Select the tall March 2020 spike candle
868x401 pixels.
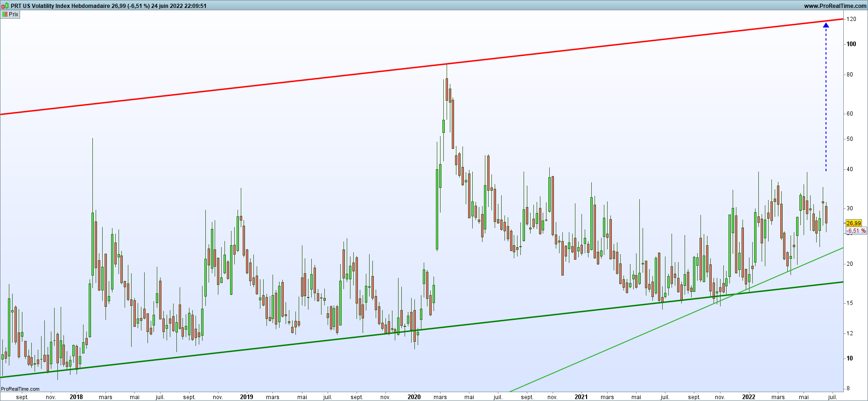(x=447, y=89)
